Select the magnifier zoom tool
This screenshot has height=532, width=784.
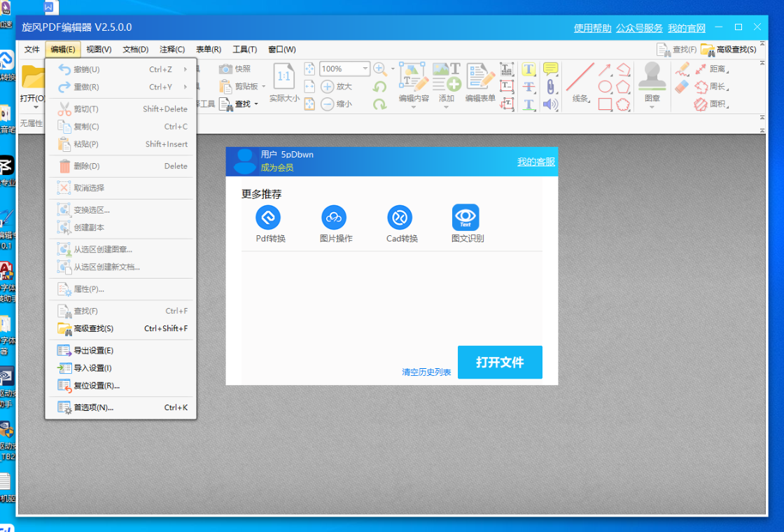[380, 69]
